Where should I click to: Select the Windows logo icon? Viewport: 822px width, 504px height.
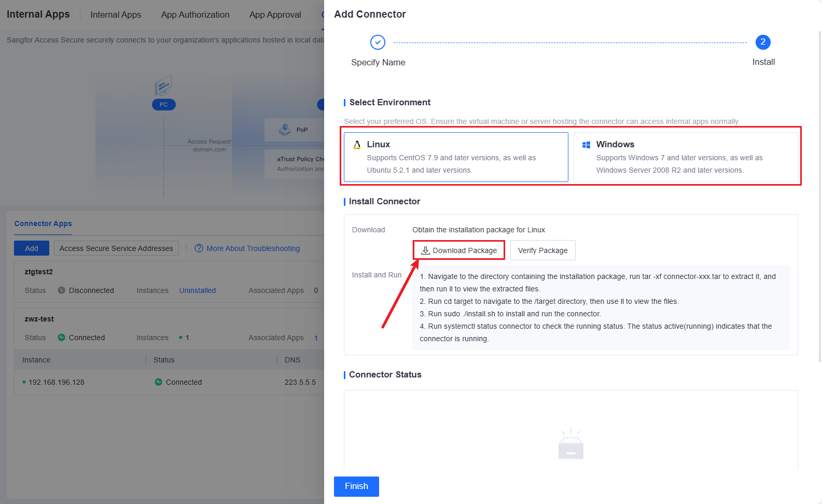pos(586,145)
